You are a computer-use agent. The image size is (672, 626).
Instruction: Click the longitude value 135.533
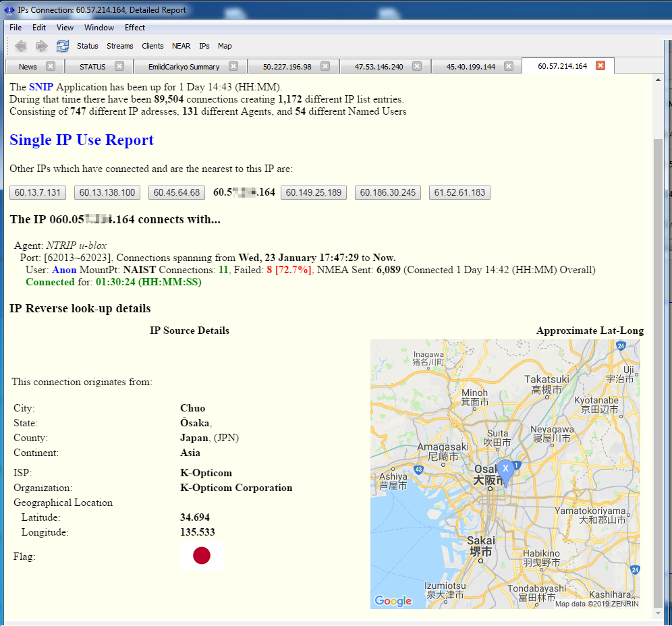click(x=198, y=532)
